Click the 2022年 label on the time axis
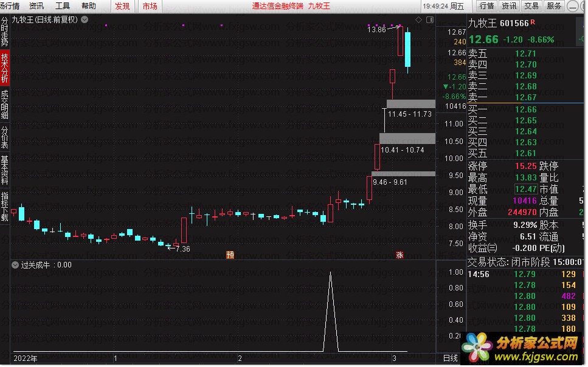This screenshot has width=588, height=367. pos(25,358)
